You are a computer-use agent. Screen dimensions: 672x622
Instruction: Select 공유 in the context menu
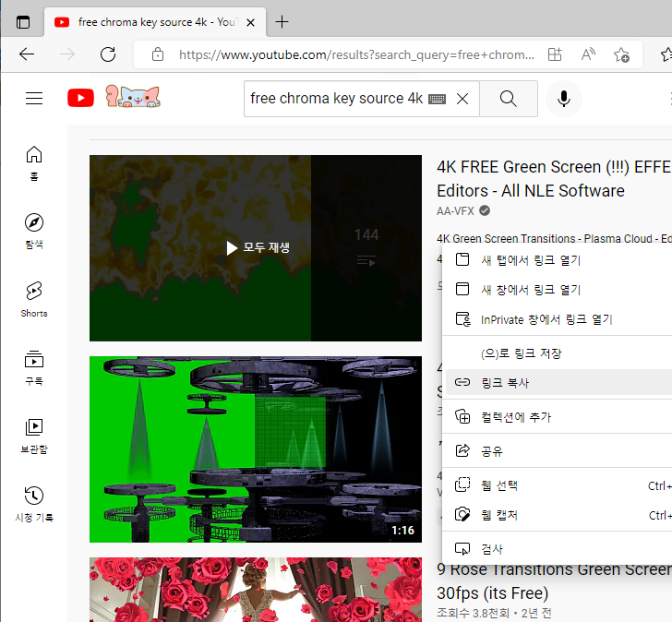point(558,450)
